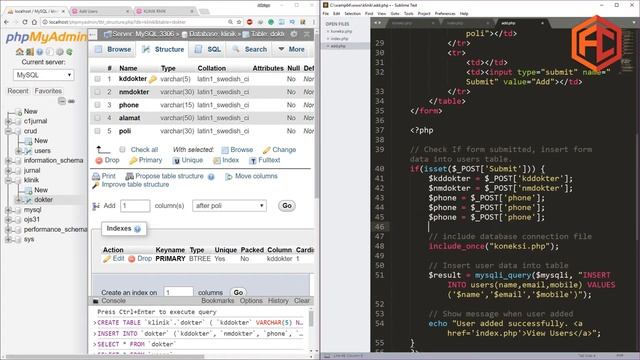Select the nmdokter column checkbox
Screen dimensions: 640x360
coord(98,92)
